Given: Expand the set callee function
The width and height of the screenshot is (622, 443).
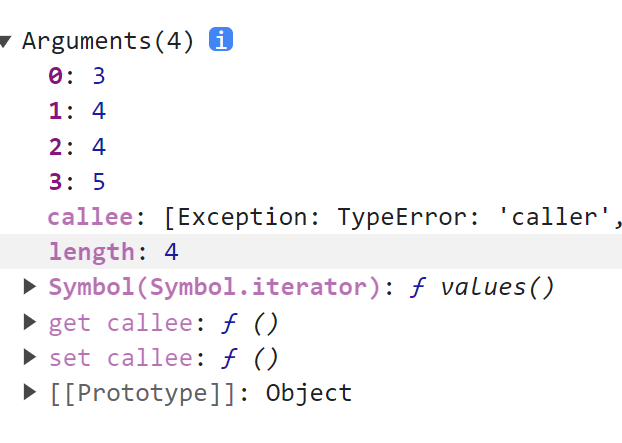Looking at the screenshot, I should pyautogui.click(x=30, y=357).
